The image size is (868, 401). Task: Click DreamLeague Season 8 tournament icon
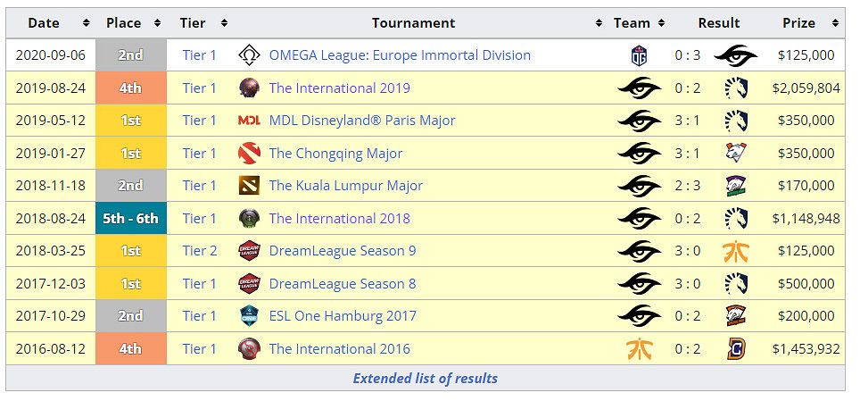249,284
